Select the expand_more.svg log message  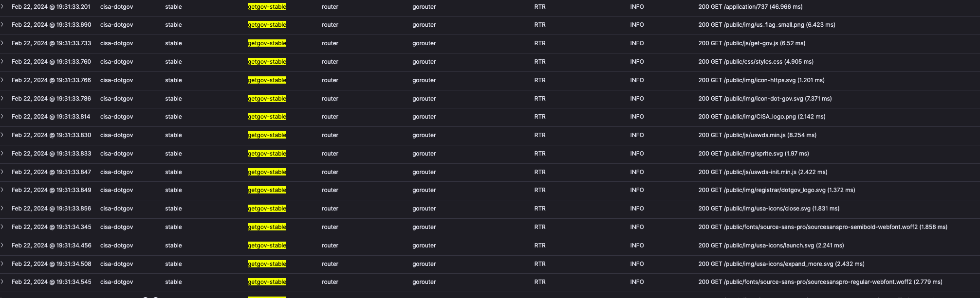click(781, 264)
